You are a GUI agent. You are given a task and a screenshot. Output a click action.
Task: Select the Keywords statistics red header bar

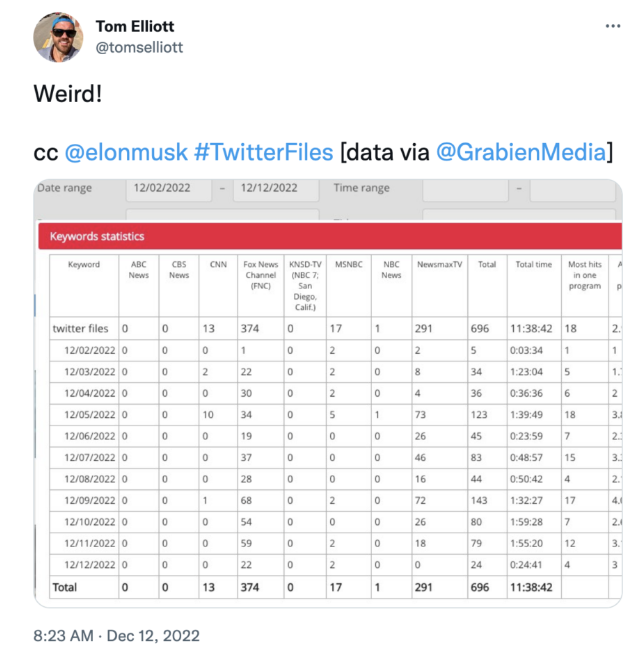pyautogui.click(x=330, y=236)
